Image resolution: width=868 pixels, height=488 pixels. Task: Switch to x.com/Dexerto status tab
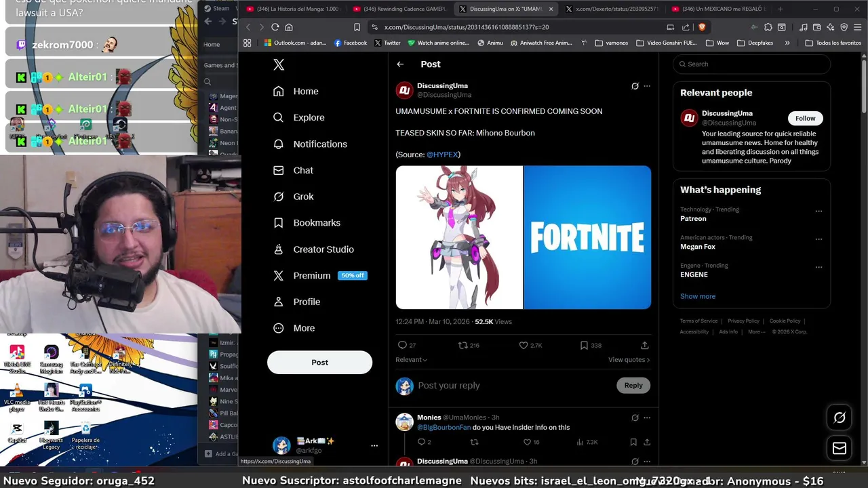[612, 9]
